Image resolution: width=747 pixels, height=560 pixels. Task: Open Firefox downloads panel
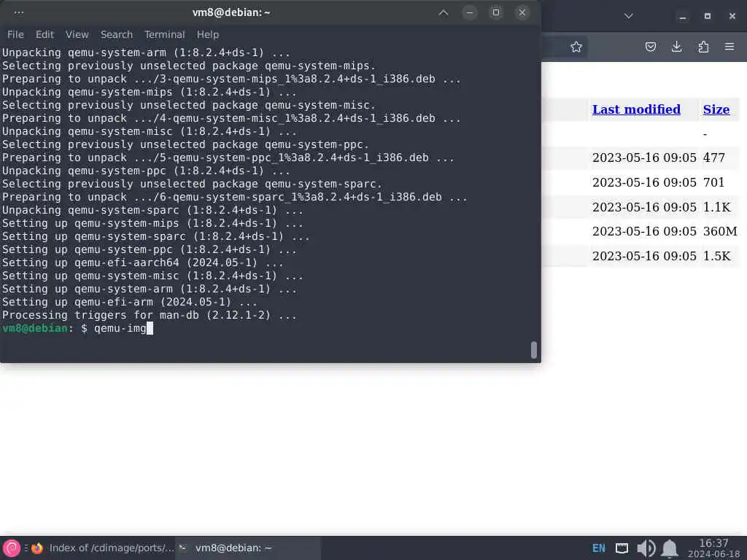tap(676, 47)
